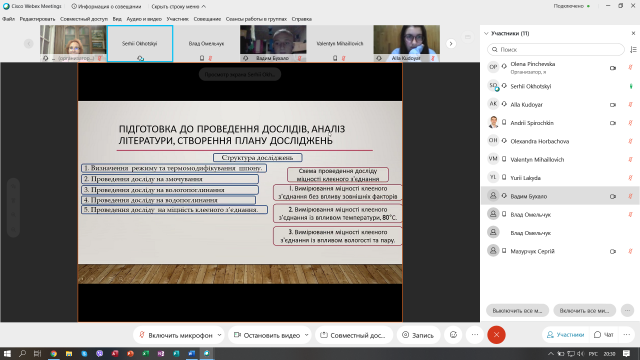The image size is (640, 360).
Task: Click Вадим Бухало's camera icon
Action: [613, 197]
